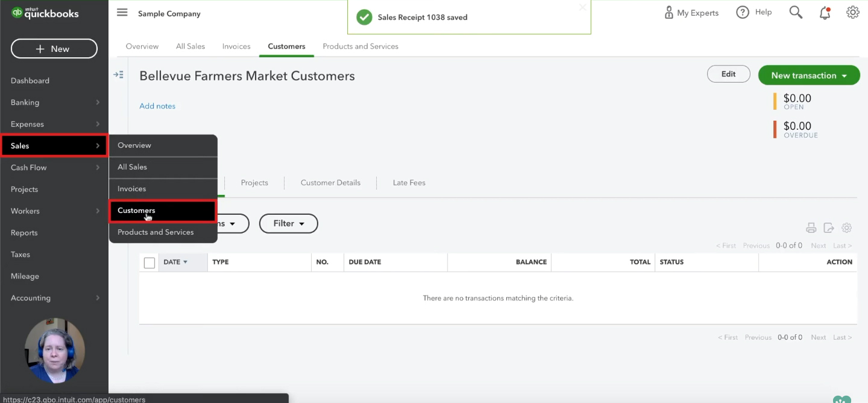
Task: Open the New transaction dropdown
Action: click(809, 75)
